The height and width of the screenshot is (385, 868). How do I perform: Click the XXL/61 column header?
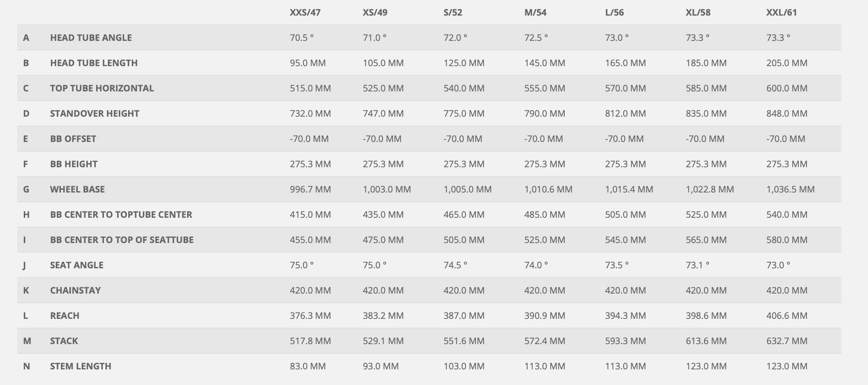781,12
